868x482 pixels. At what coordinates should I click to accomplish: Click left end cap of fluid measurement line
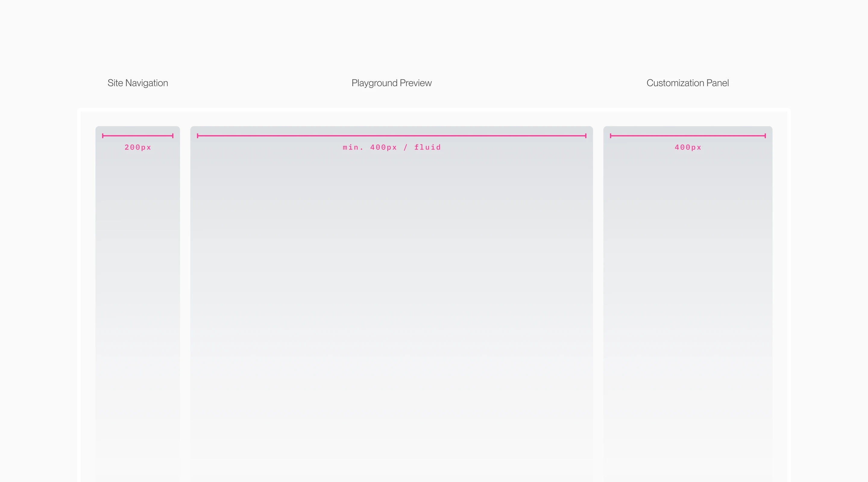tap(198, 136)
